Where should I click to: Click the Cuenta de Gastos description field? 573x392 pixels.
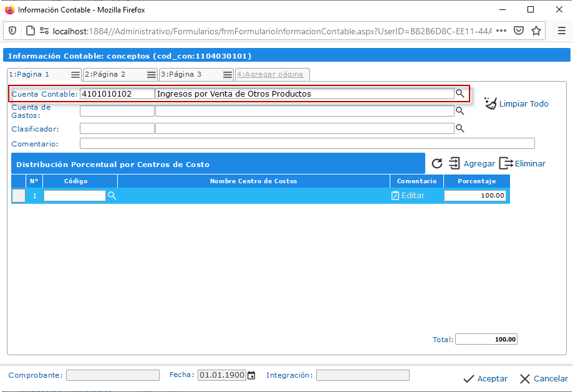point(305,111)
